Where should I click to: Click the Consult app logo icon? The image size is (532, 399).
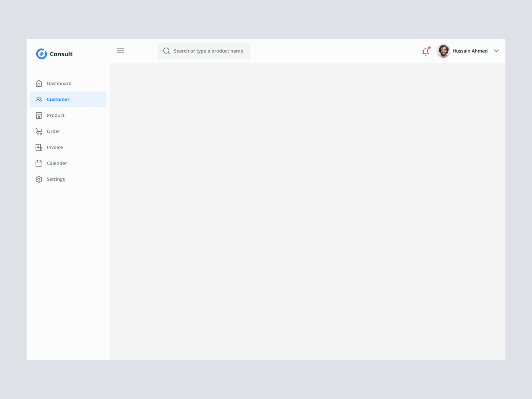(41, 54)
